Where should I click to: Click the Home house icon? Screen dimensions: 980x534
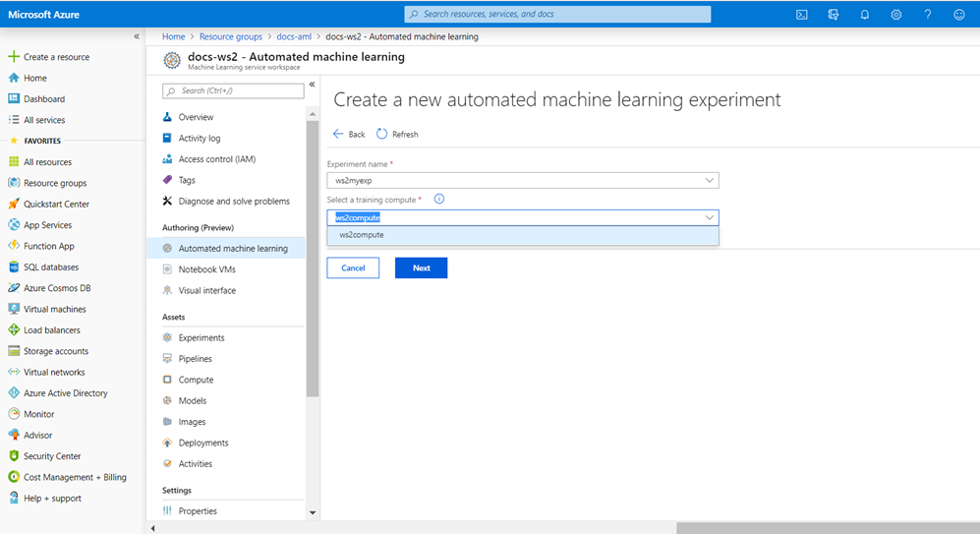(14, 78)
